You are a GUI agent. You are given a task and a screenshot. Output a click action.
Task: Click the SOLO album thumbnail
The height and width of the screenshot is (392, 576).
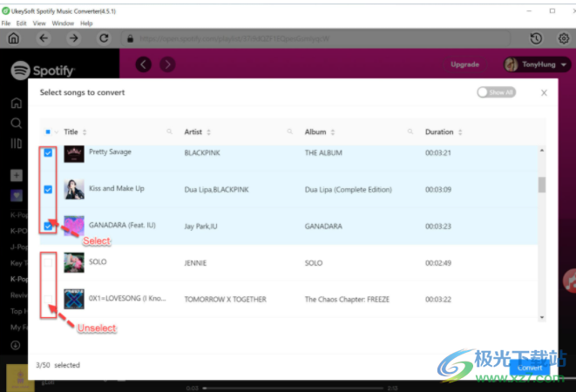click(74, 262)
